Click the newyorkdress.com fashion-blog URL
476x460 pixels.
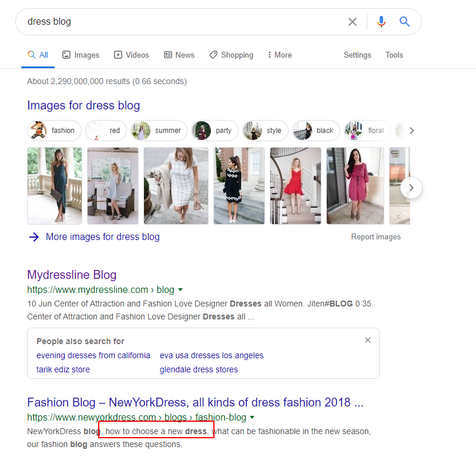pyautogui.click(x=136, y=418)
